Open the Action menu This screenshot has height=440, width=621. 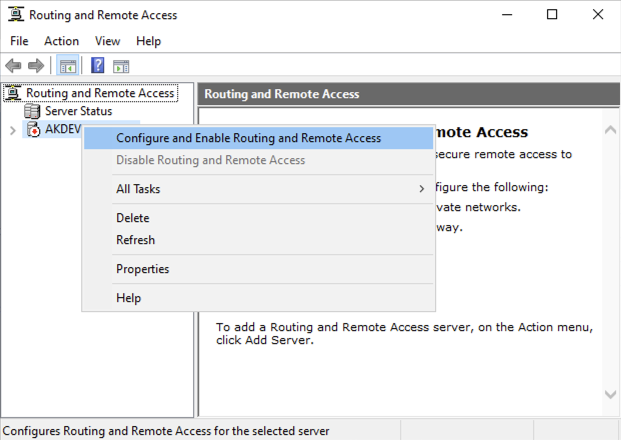pyautogui.click(x=61, y=41)
